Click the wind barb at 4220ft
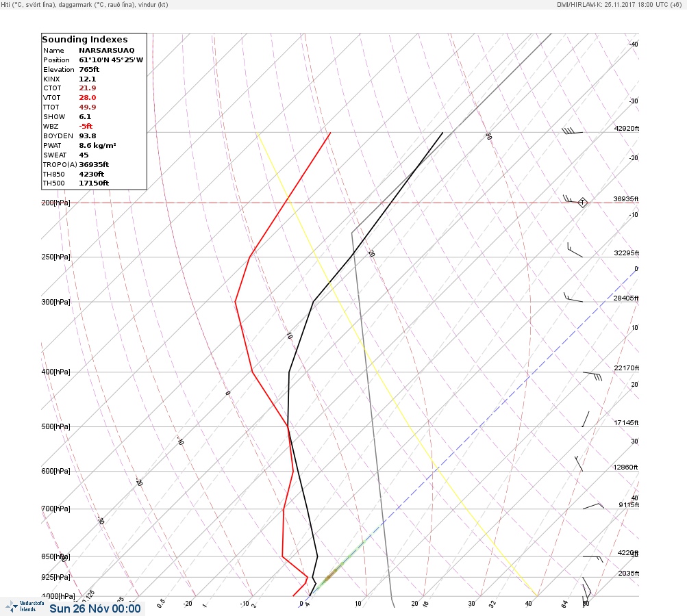Image resolution: width=687 pixels, height=616 pixels. point(592,559)
